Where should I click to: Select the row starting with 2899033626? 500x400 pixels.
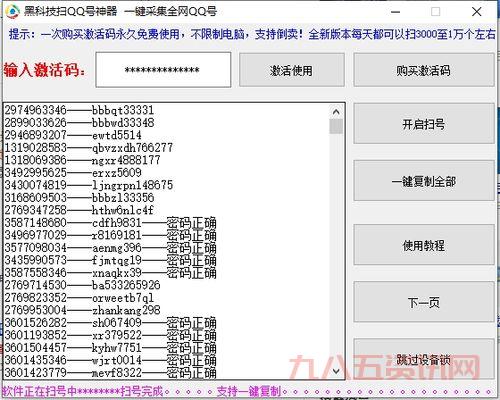(79, 122)
